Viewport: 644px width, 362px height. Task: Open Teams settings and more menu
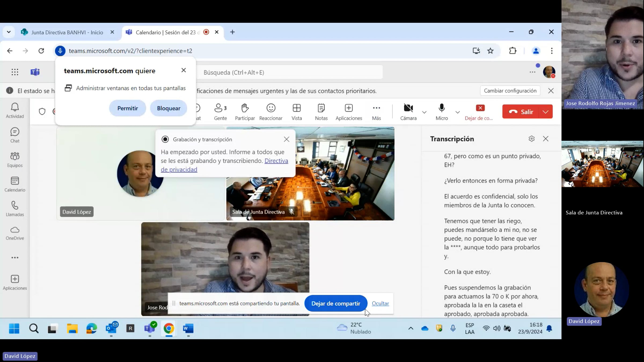coord(532,72)
